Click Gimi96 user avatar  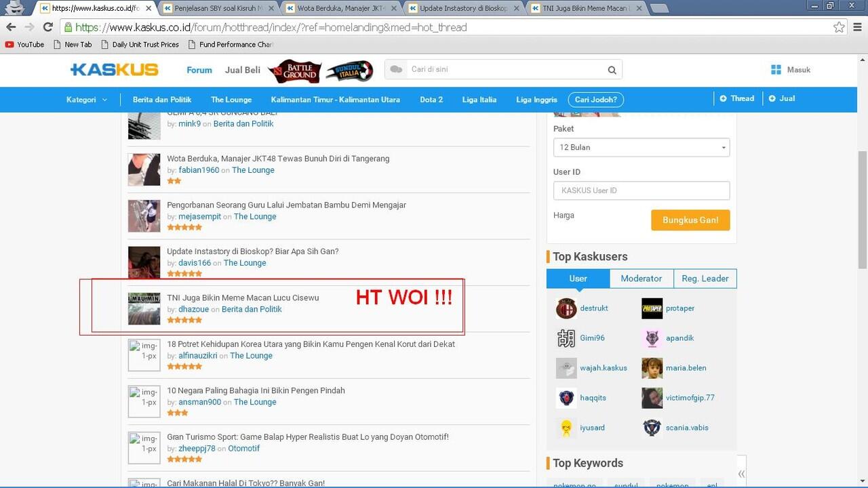(x=566, y=338)
